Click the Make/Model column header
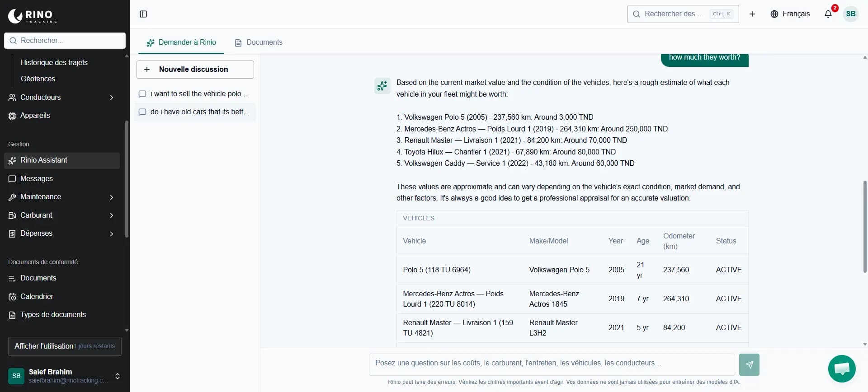Viewport: 868px width, 392px height. coord(548,241)
